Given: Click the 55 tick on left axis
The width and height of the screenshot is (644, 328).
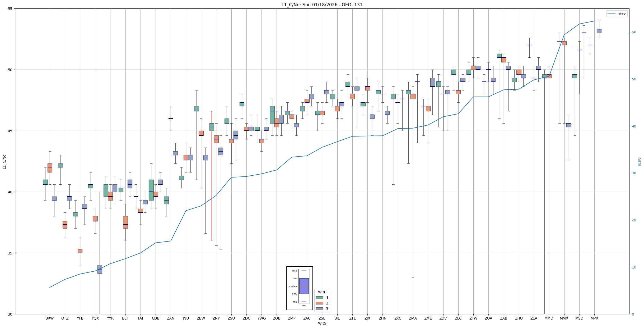Looking at the screenshot, I should coord(10,9).
